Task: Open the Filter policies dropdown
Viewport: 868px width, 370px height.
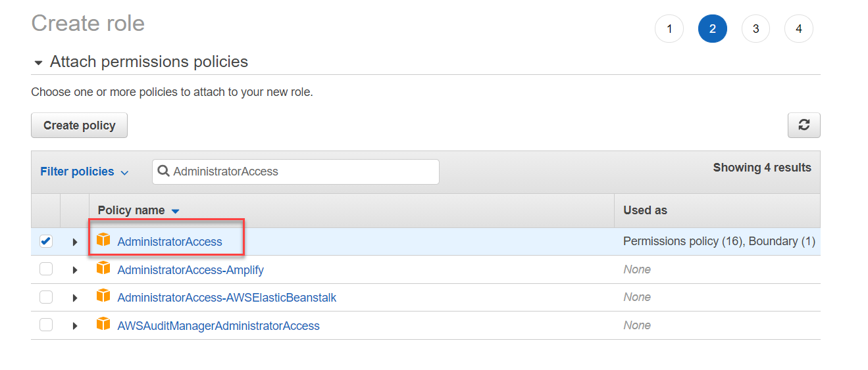Action: pos(84,172)
